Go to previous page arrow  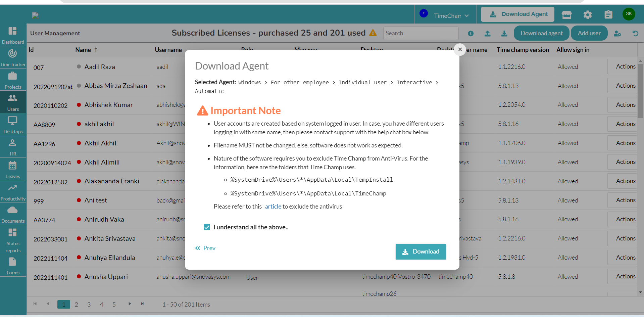[x=48, y=304]
